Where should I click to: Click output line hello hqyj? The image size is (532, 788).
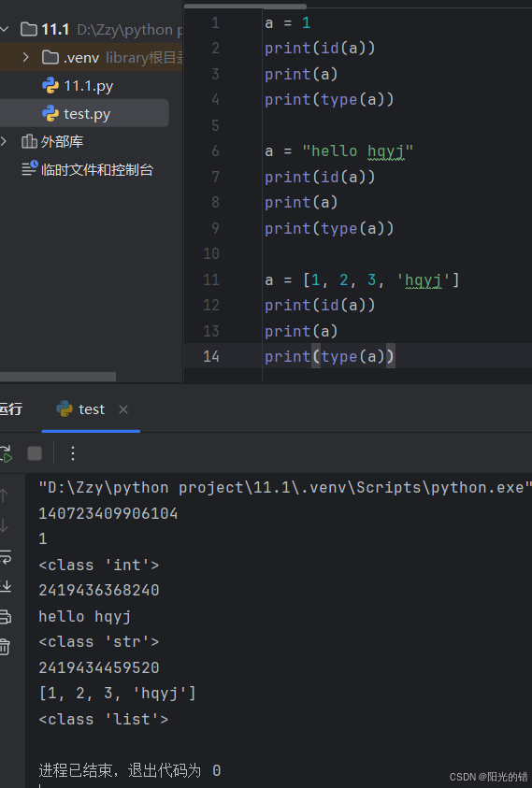point(84,616)
